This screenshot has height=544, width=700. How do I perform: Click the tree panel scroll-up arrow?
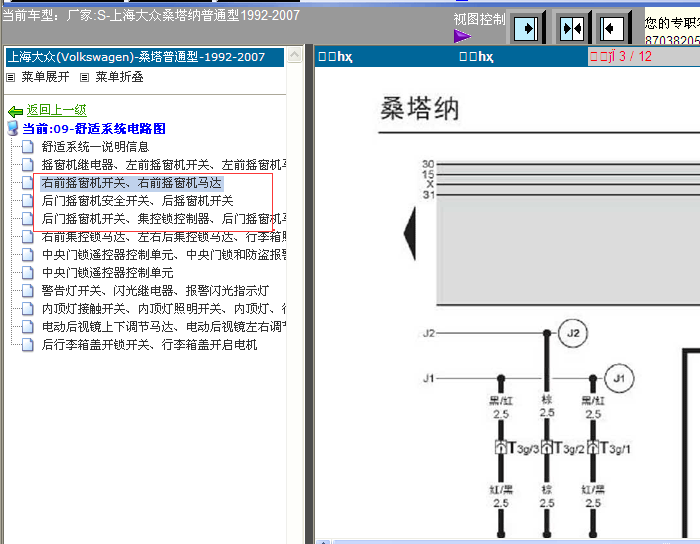(x=295, y=55)
